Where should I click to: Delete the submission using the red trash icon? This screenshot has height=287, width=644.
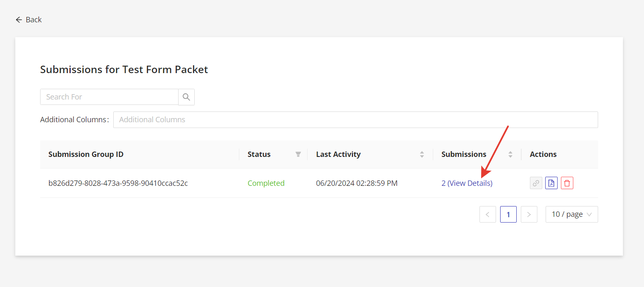click(x=567, y=183)
